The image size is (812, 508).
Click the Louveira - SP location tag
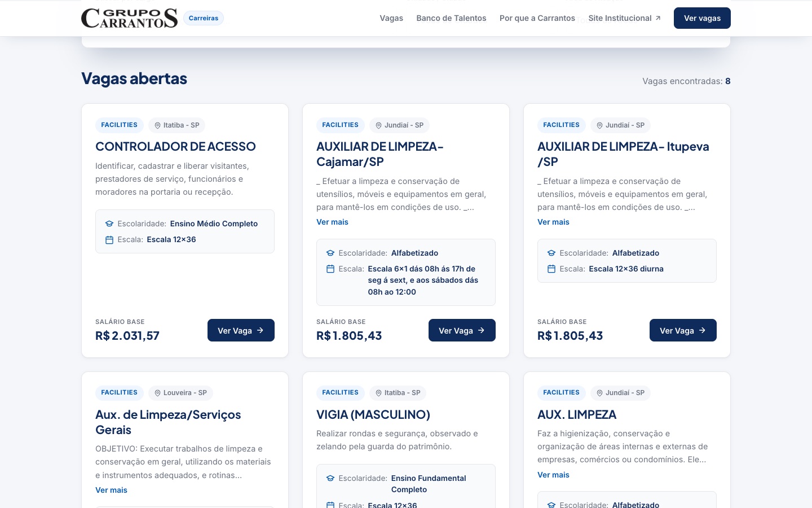(180, 393)
